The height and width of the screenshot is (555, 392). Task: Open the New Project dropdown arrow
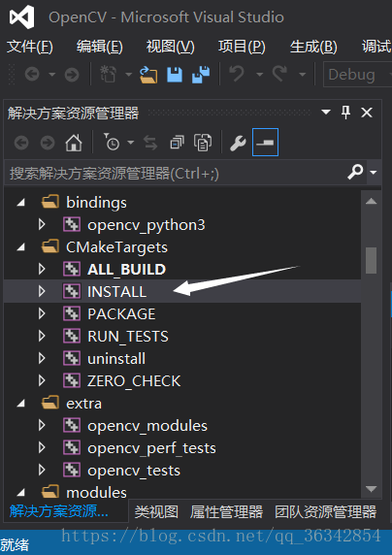pyautogui.click(x=129, y=75)
